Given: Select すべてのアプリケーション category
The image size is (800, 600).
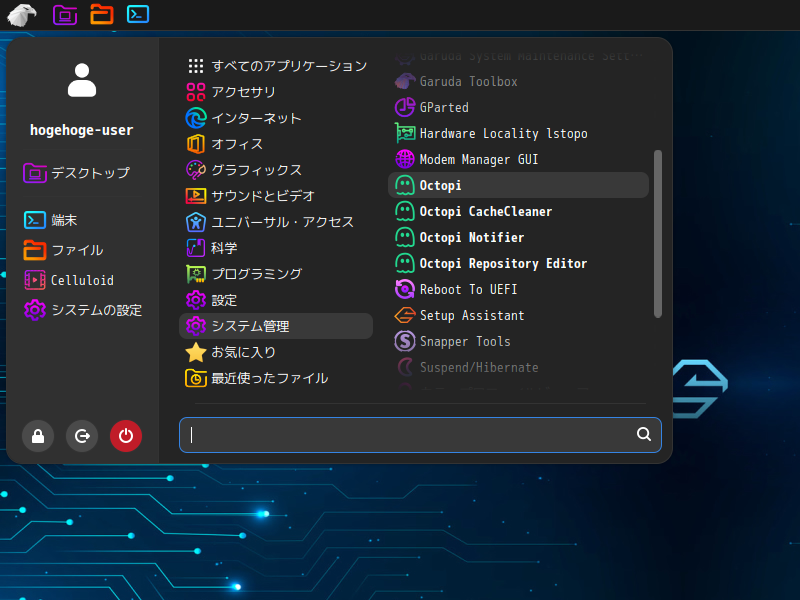Looking at the screenshot, I should pos(276,66).
